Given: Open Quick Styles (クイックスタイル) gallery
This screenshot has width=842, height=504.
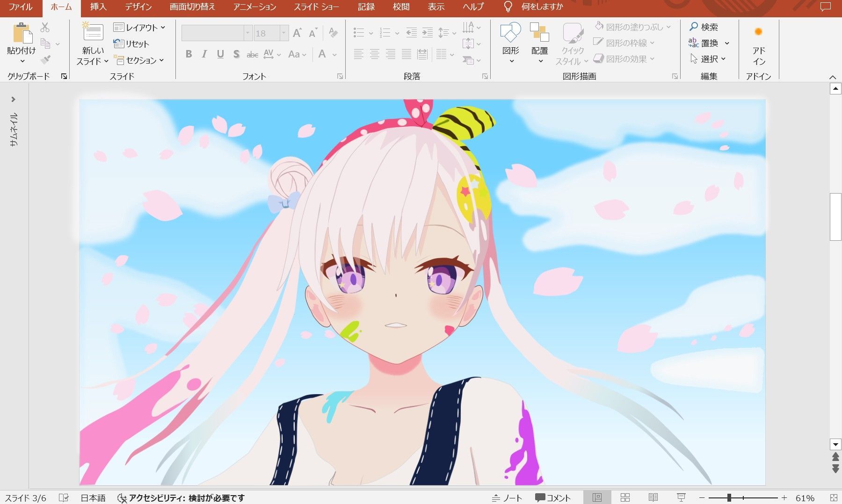Looking at the screenshot, I should coord(572,44).
